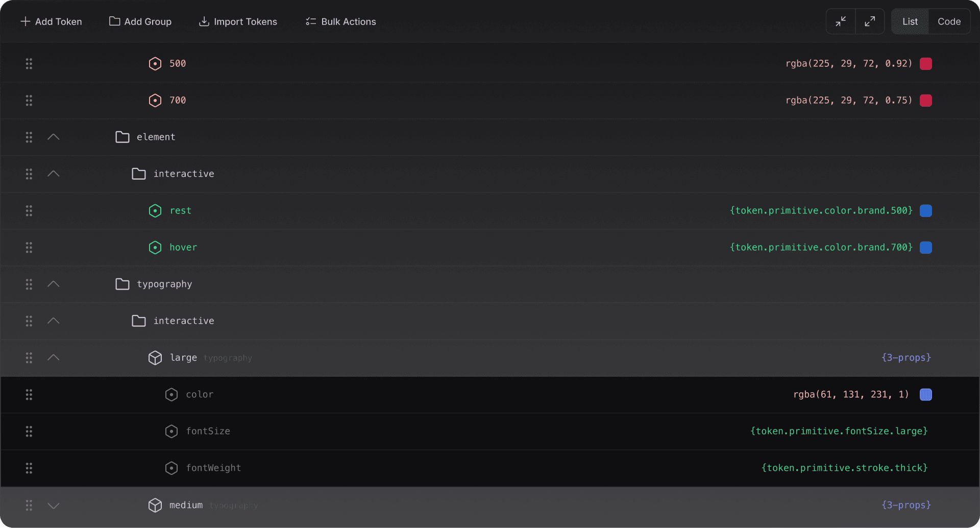Open the color swatch of token 500
980x528 pixels.
coord(926,64)
